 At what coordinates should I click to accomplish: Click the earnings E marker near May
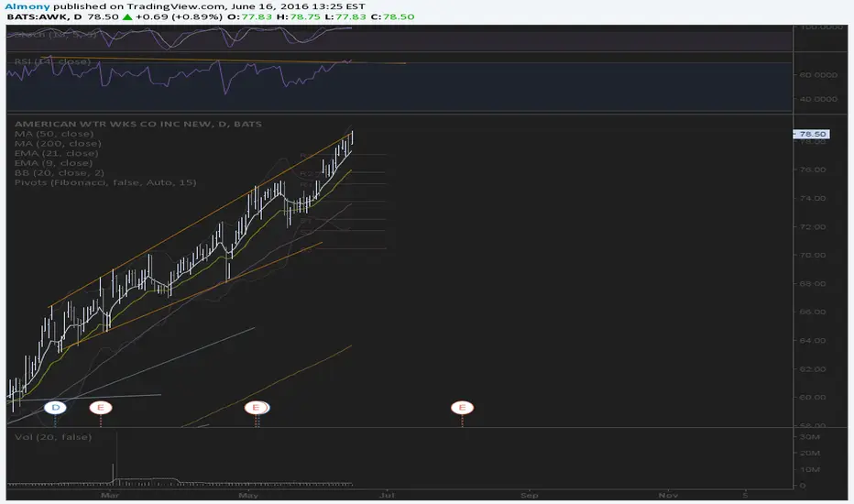(x=256, y=408)
